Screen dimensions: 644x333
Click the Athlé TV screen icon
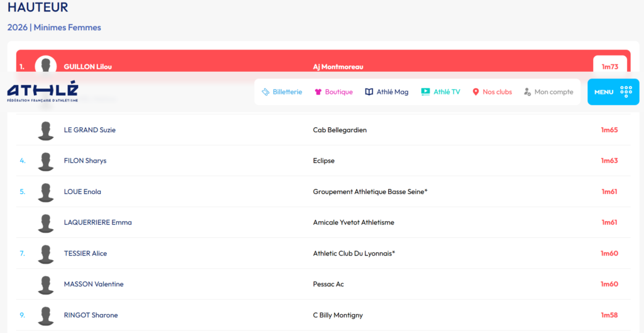(425, 92)
